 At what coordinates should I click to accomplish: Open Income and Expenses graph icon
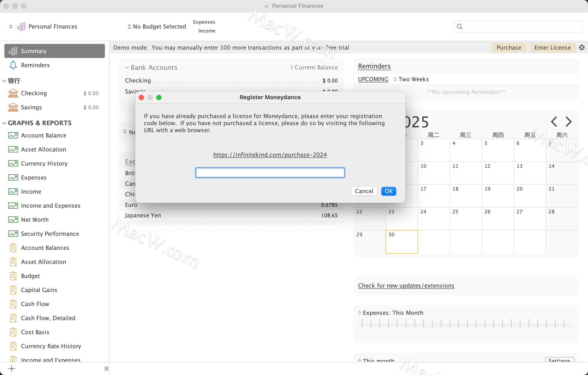pyautogui.click(x=13, y=206)
